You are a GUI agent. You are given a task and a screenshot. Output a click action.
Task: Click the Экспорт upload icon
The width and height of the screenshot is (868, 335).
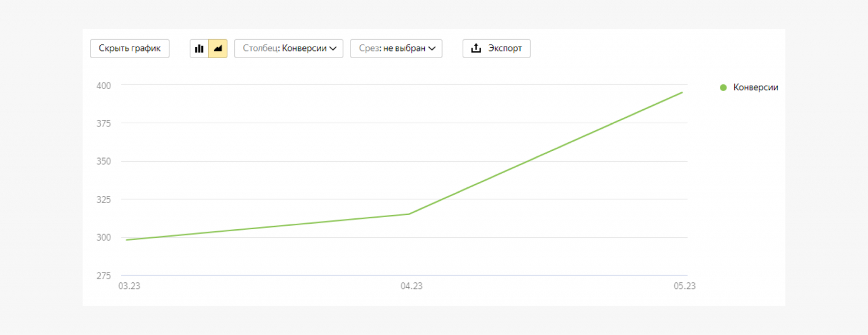[476, 48]
